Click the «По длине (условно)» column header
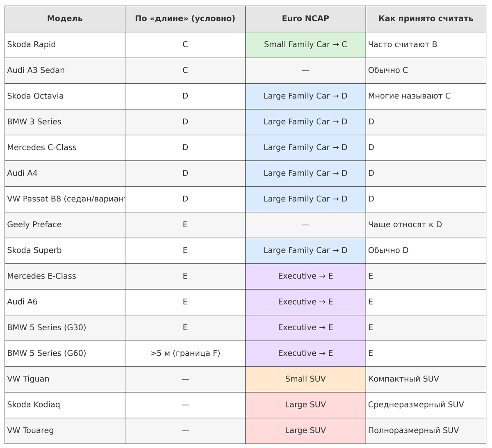Viewport: 492px width, 448px height. click(x=185, y=18)
